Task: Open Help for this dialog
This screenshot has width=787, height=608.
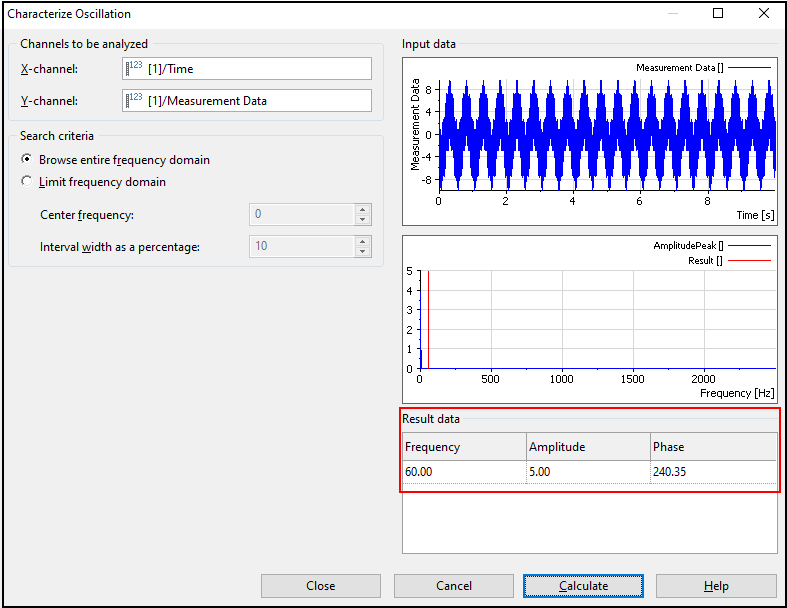Action: [715, 586]
